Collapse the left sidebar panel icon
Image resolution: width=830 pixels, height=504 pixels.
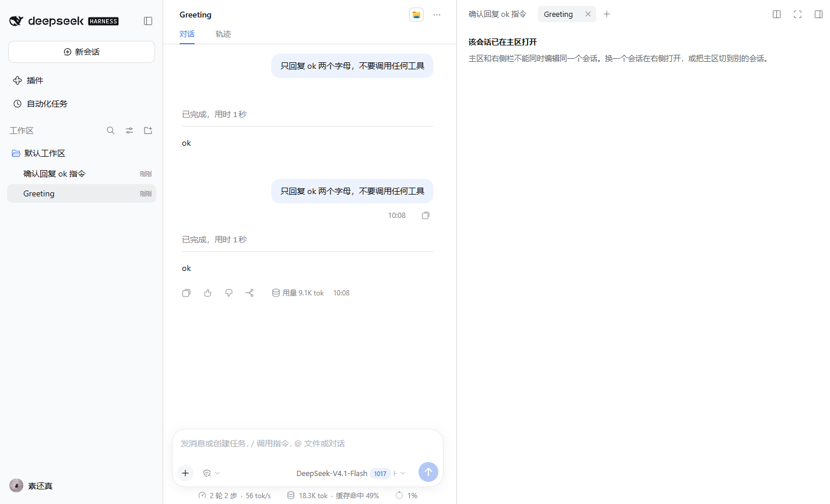coord(148,21)
